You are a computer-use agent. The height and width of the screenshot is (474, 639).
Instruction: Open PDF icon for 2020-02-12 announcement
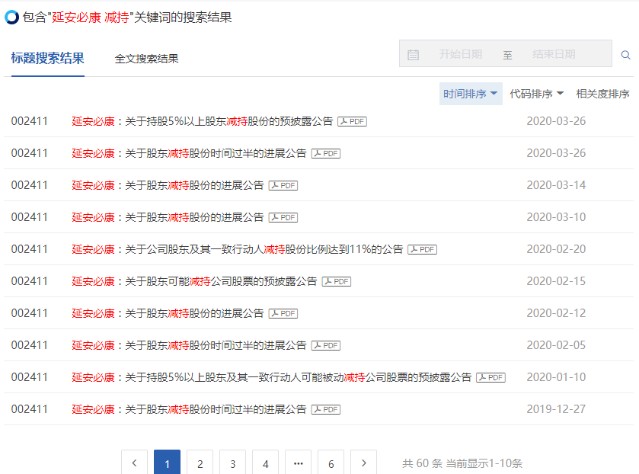click(283, 313)
